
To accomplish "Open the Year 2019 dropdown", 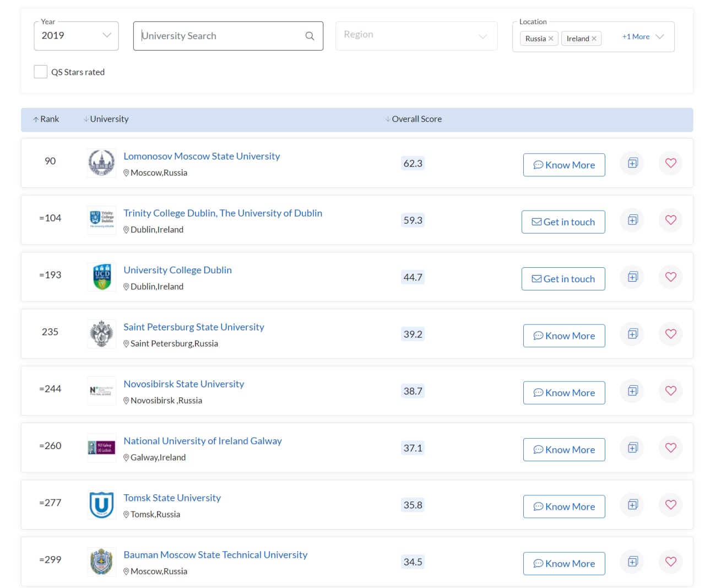I will coord(76,36).
